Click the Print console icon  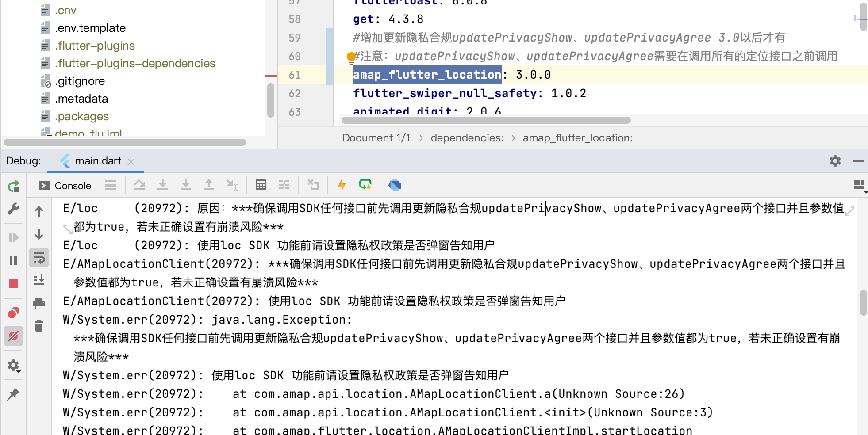[x=39, y=303]
